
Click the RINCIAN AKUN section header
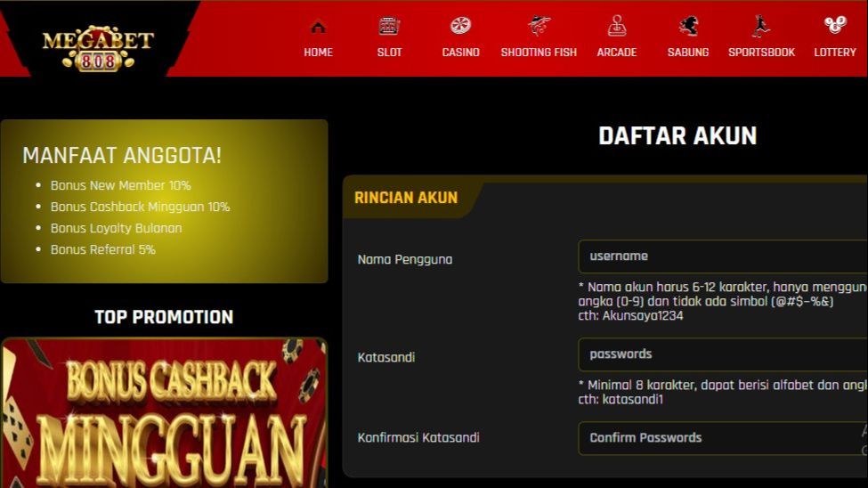[x=406, y=198]
